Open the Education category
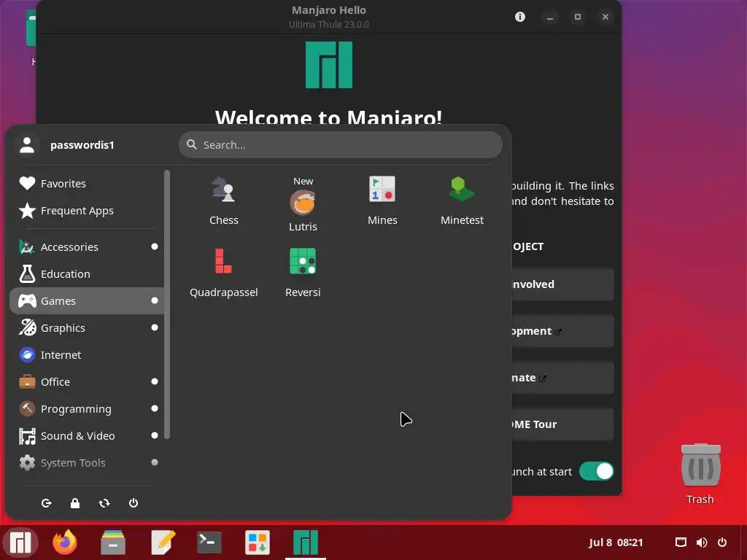The height and width of the screenshot is (560, 747). pos(87,274)
